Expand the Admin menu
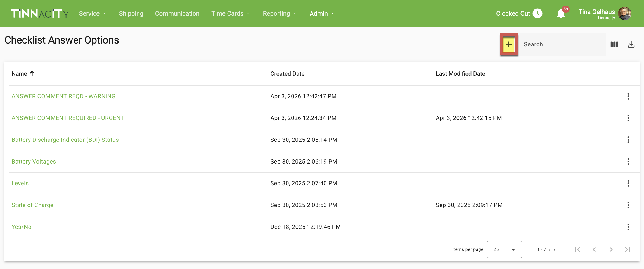The image size is (644, 269). pyautogui.click(x=322, y=13)
